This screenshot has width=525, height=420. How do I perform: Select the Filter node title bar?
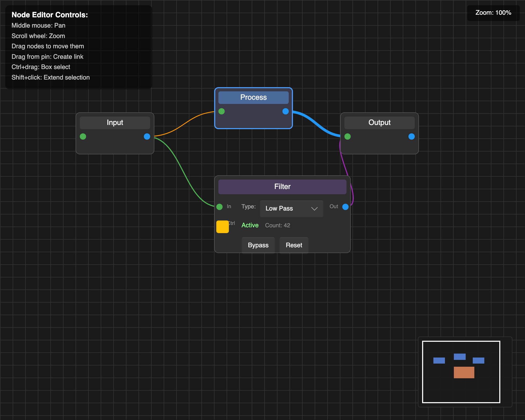282,187
